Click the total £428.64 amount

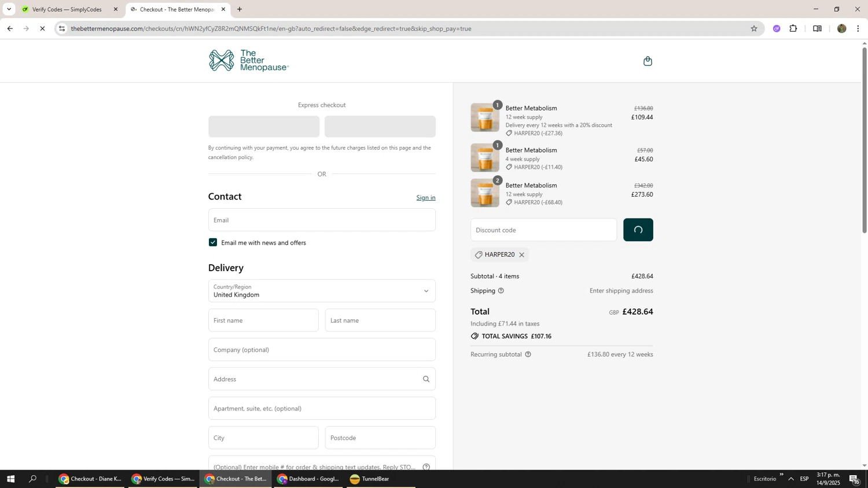(637, 312)
